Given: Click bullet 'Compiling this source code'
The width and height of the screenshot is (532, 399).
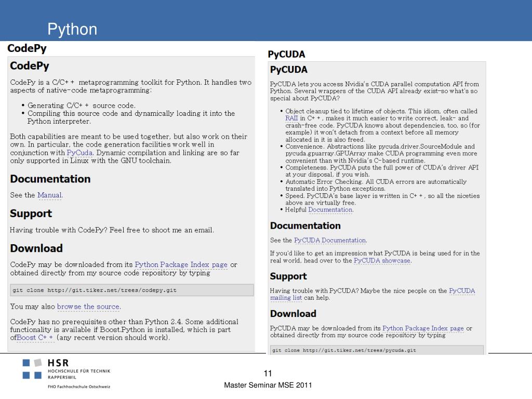Looking at the screenshot, I should point(131,117).
